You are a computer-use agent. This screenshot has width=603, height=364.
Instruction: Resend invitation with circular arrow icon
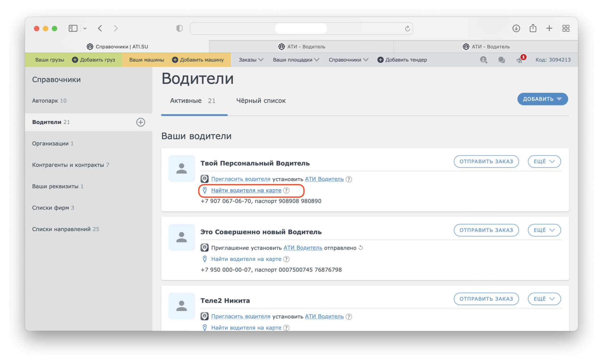pos(361,248)
